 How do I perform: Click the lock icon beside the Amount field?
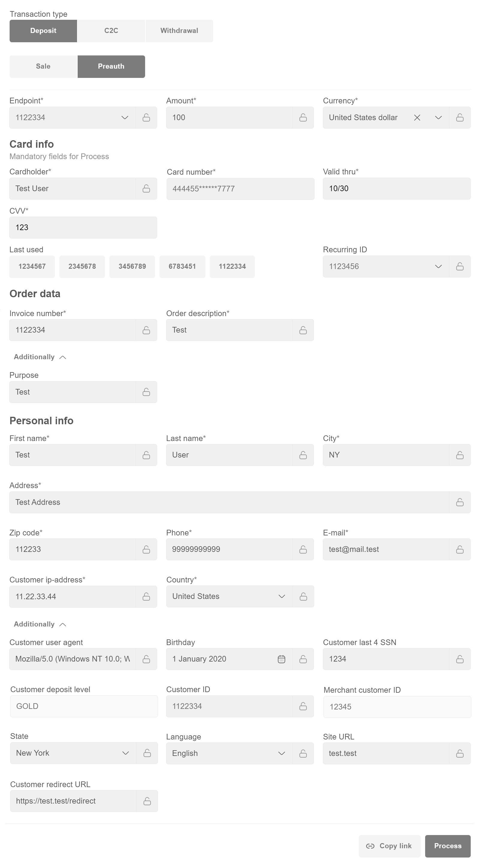tap(303, 117)
